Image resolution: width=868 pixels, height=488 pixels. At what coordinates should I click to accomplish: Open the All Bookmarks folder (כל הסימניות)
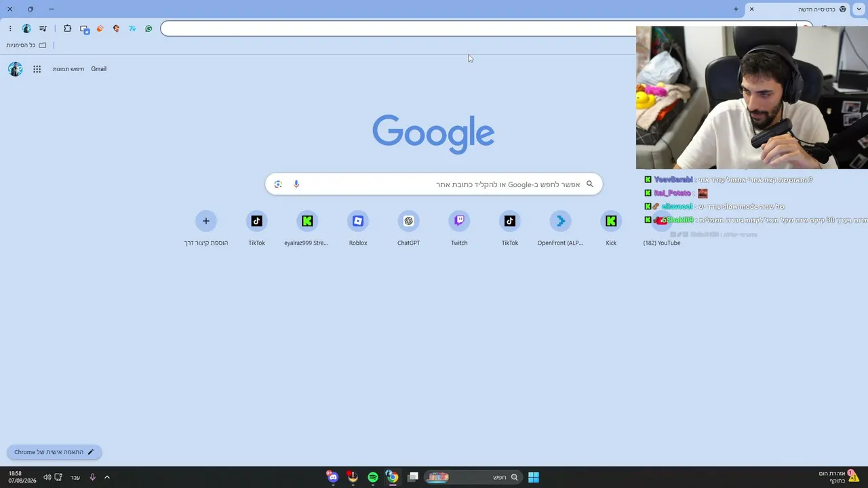[x=26, y=45]
